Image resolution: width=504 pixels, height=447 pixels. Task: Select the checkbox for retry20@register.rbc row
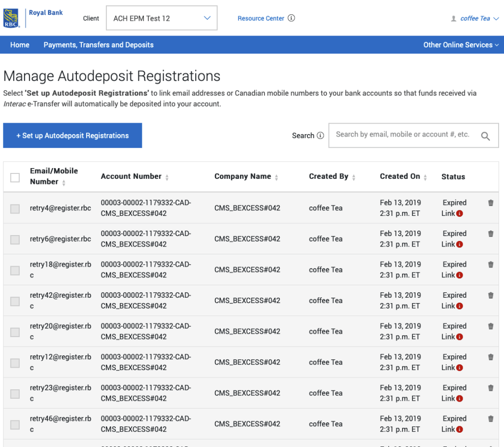click(15, 332)
